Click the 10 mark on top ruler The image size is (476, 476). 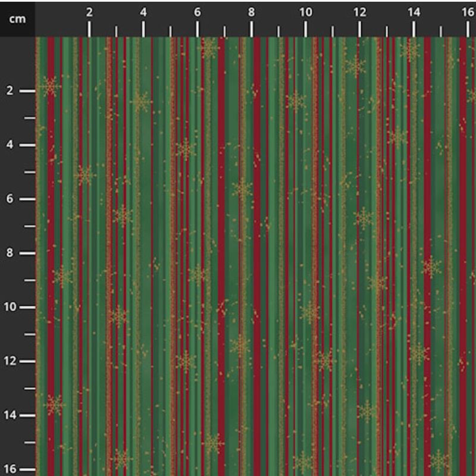point(305,12)
